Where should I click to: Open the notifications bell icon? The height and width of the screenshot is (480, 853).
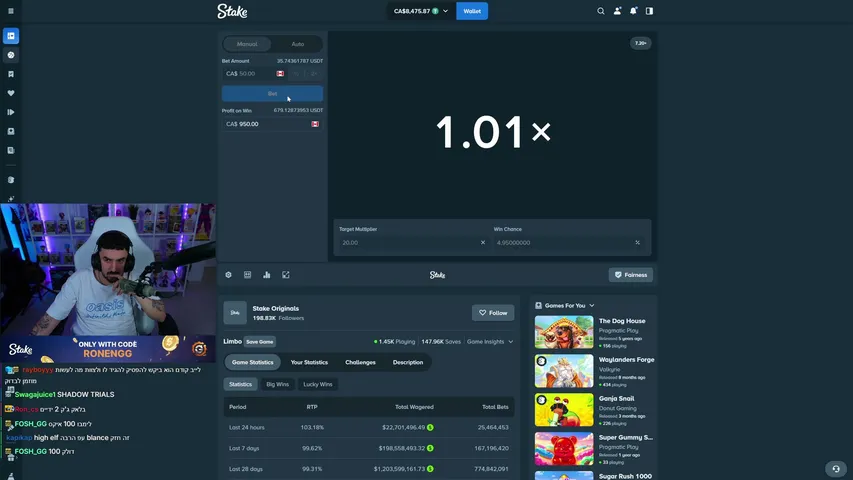pos(633,11)
